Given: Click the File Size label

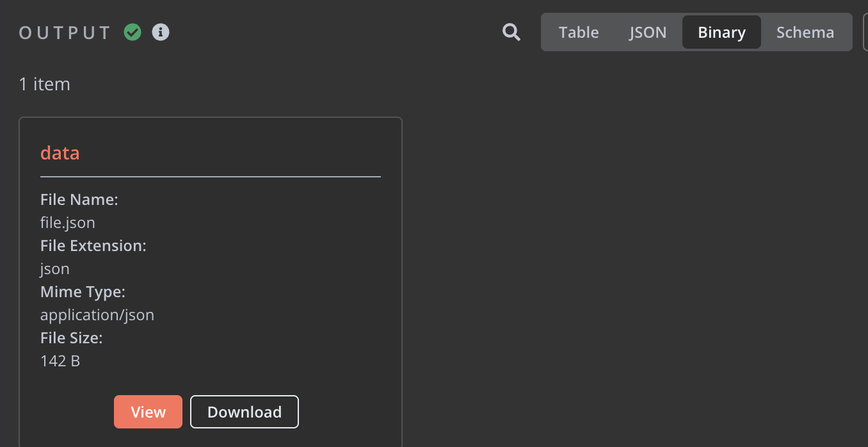Looking at the screenshot, I should 72,338.
